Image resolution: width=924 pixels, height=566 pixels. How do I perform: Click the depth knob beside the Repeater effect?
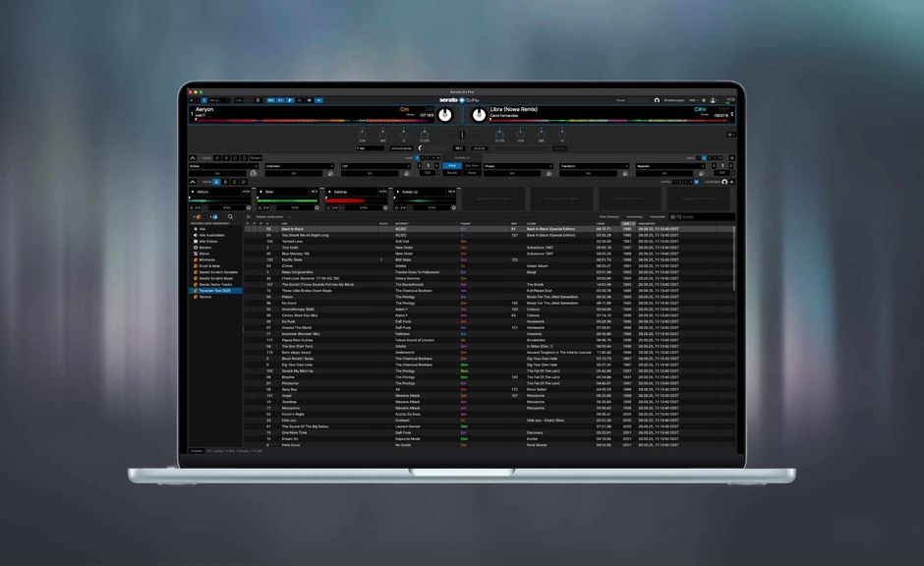701,173
